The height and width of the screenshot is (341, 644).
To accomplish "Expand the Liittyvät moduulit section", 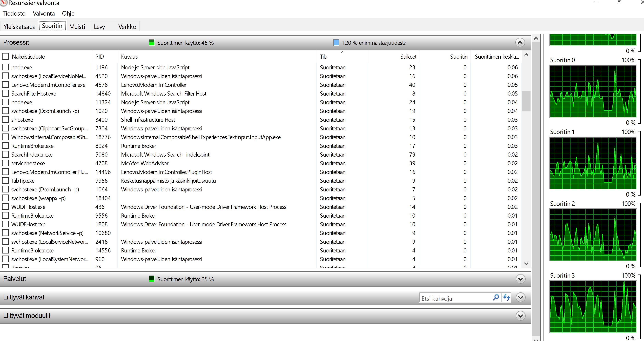I will click(x=520, y=316).
